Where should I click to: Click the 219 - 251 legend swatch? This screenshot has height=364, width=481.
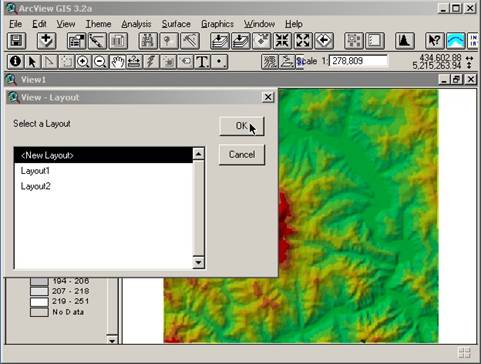click(39, 302)
